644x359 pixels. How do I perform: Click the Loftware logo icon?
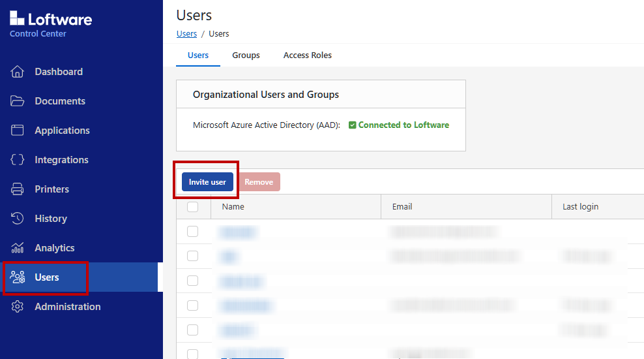(x=17, y=18)
